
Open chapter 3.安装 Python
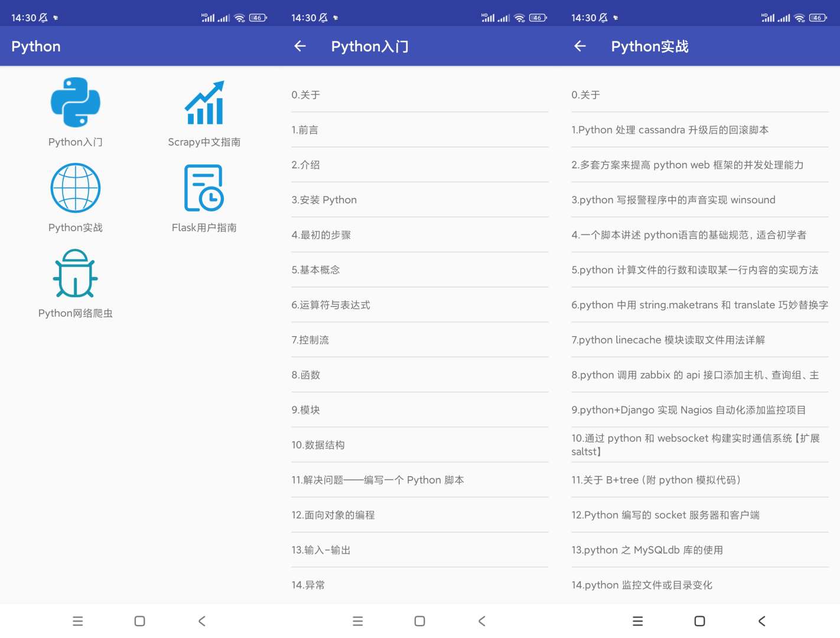[x=420, y=200]
